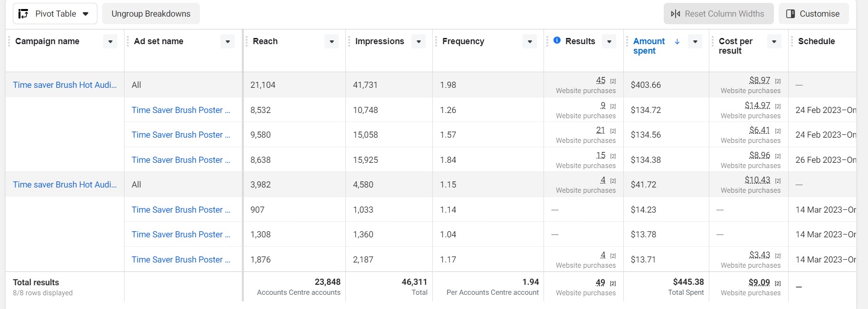Click the Amount spent sort arrow icon

(677, 42)
